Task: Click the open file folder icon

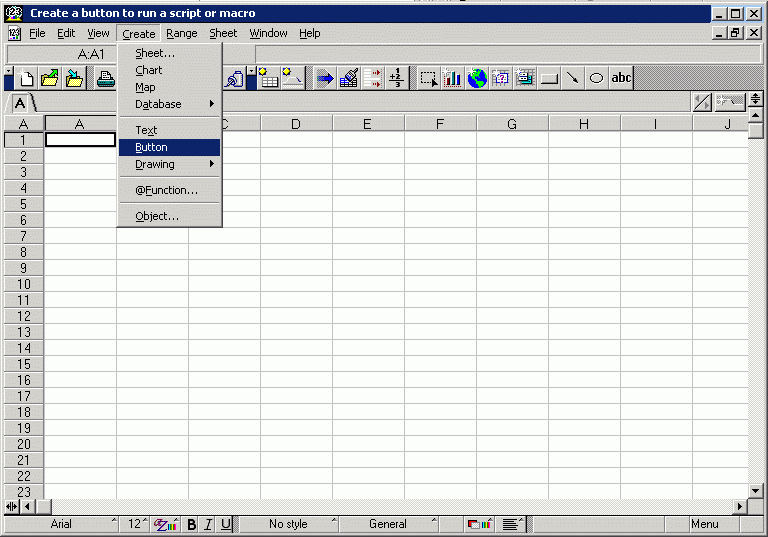Action: (x=50, y=78)
